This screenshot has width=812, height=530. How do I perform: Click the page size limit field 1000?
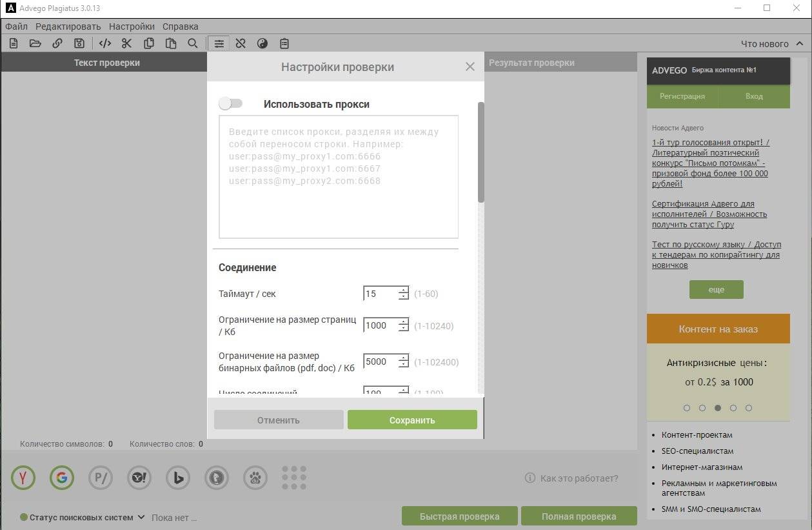click(381, 325)
